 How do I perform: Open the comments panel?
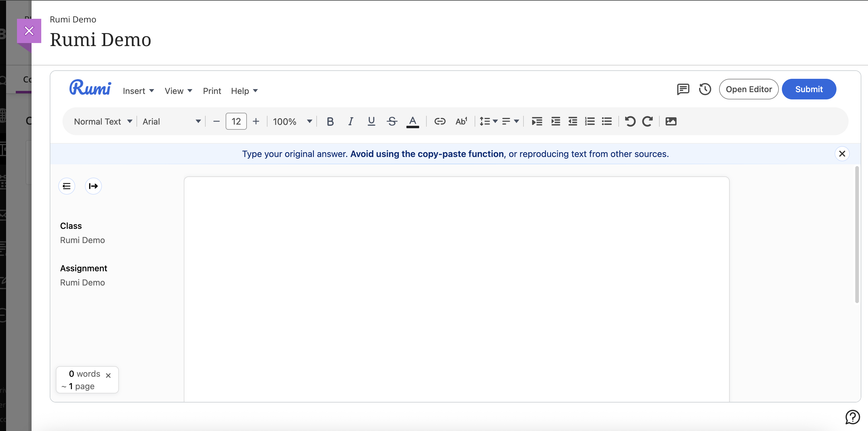(x=683, y=89)
